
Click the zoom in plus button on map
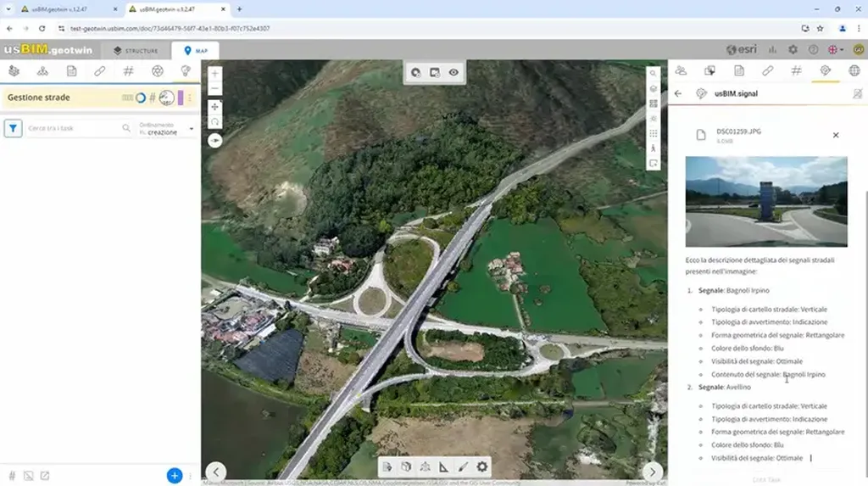click(214, 74)
